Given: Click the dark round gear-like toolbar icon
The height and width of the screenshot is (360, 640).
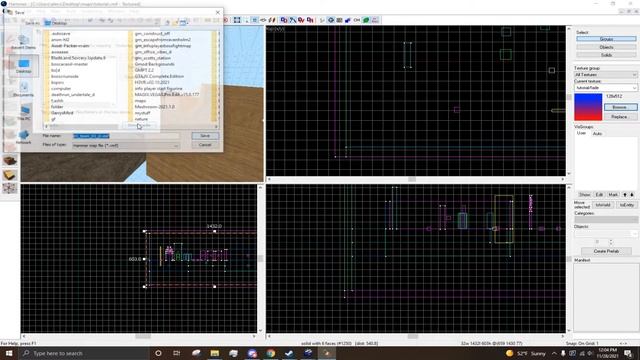Looking at the screenshot, I should pyautogui.click(x=331, y=20).
